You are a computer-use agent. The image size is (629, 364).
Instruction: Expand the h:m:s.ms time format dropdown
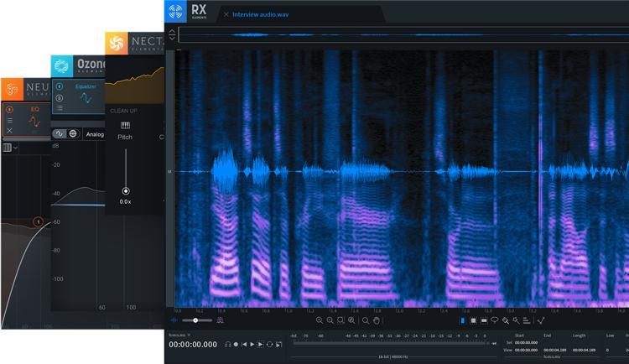click(x=181, y=334)
